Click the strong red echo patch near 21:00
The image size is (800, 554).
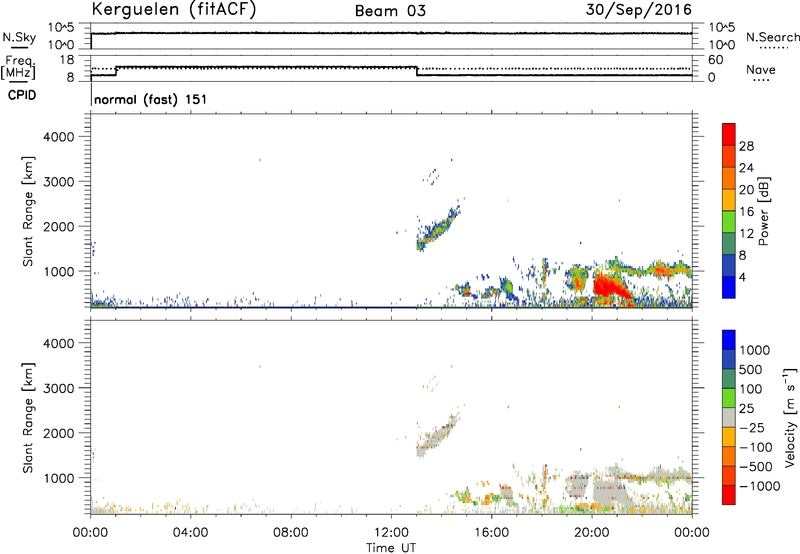pyautogui.click(x=611, y=287)
